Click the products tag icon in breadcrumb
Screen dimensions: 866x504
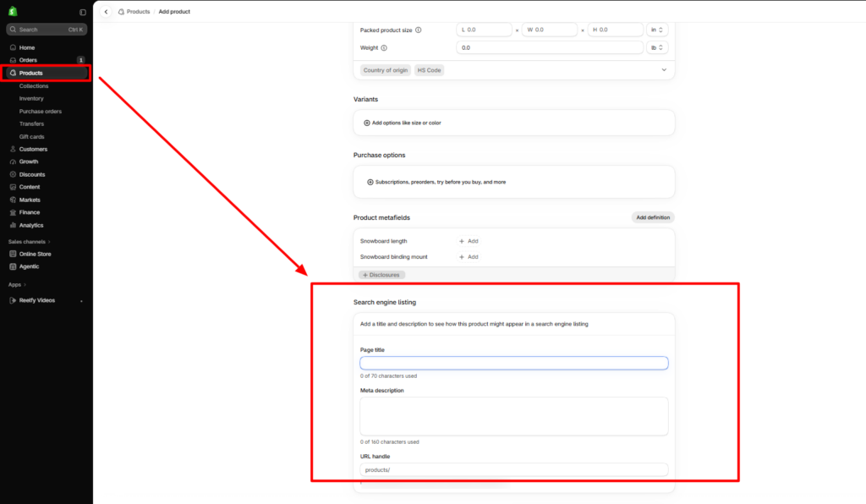click(x=121, y=12)
